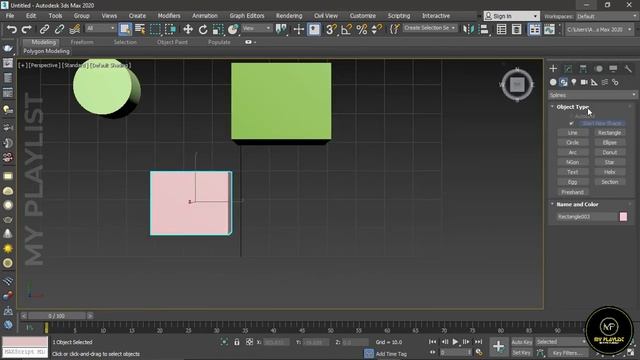640x360 pixels.
Task: Toggle the Layer Explorer icon
Action: pyautogui.click(x=516, y=29)
